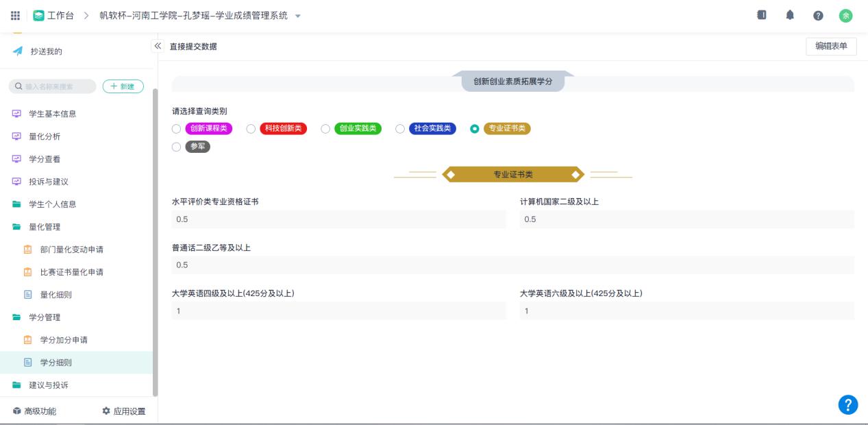
Task: Open 抄送我的 with paper plane icon
Action: (48, 51)
